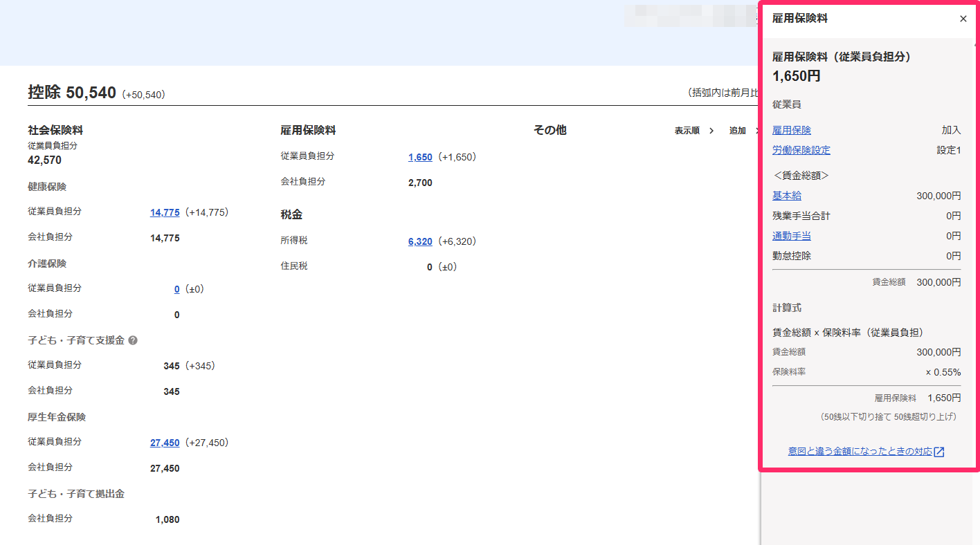Select the 2,700 company employment insurance value
This screenshot has width=980, height=545.
[420, 183]
